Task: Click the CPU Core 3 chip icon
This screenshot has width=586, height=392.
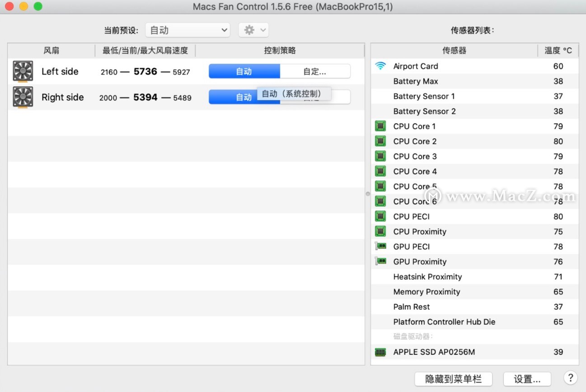Action: click(380, 156)
